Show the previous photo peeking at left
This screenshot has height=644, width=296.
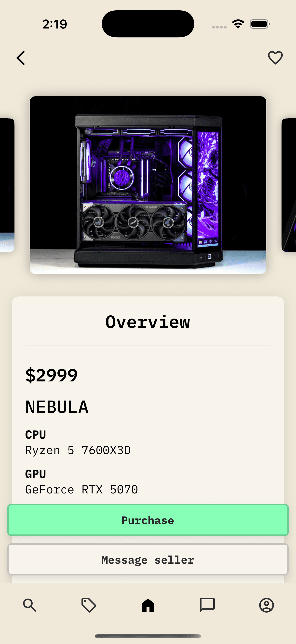tap(7, 185)
